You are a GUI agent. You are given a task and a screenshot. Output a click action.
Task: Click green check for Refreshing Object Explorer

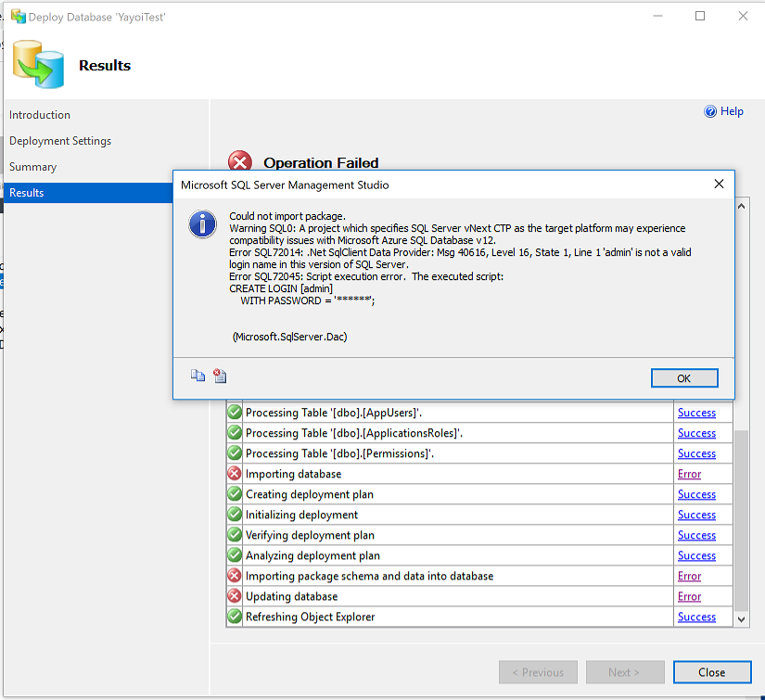click(235, 617)
